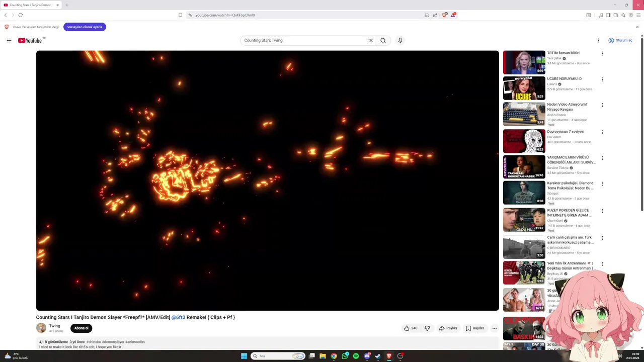Screen dimensions: 644x362
Task: Open options for Depresyonun 7 seviyesi
Action: [602, 132]
